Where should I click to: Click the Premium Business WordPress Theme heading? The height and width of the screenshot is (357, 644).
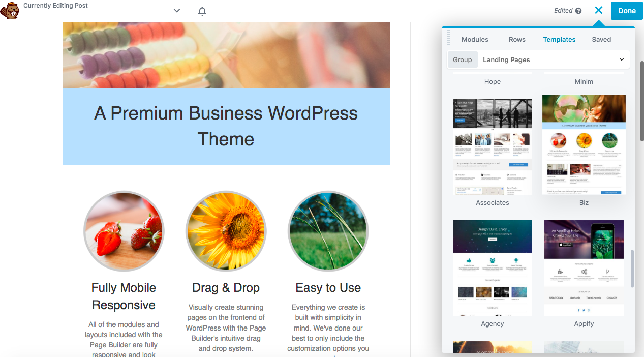point(226,126)
